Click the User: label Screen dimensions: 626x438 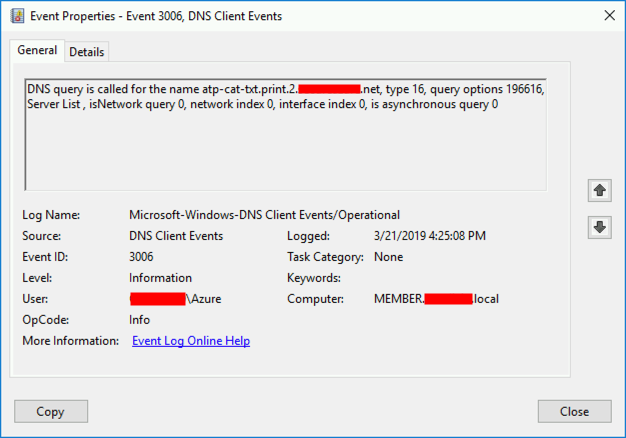click(35, 299)
